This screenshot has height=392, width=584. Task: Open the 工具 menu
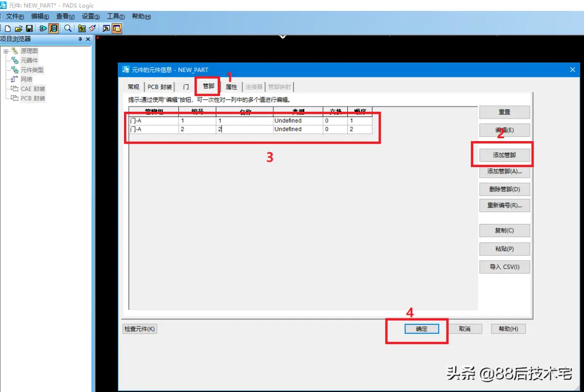pos(116,16)
